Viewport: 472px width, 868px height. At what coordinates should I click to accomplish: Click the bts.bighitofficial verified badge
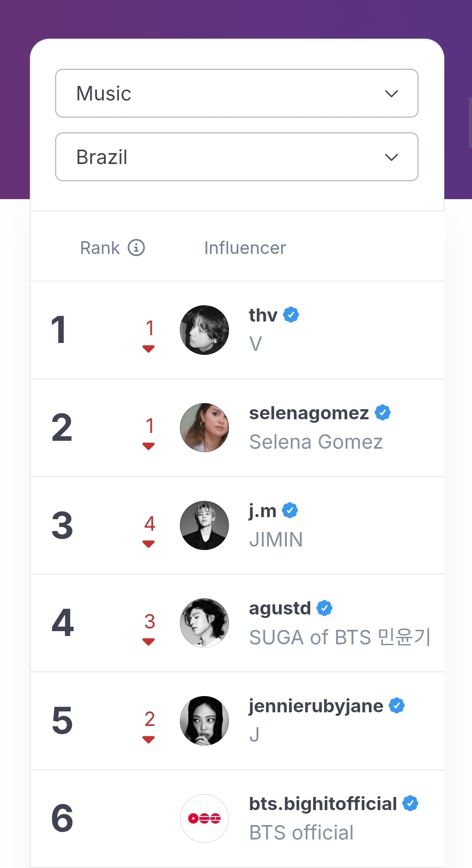410,804
